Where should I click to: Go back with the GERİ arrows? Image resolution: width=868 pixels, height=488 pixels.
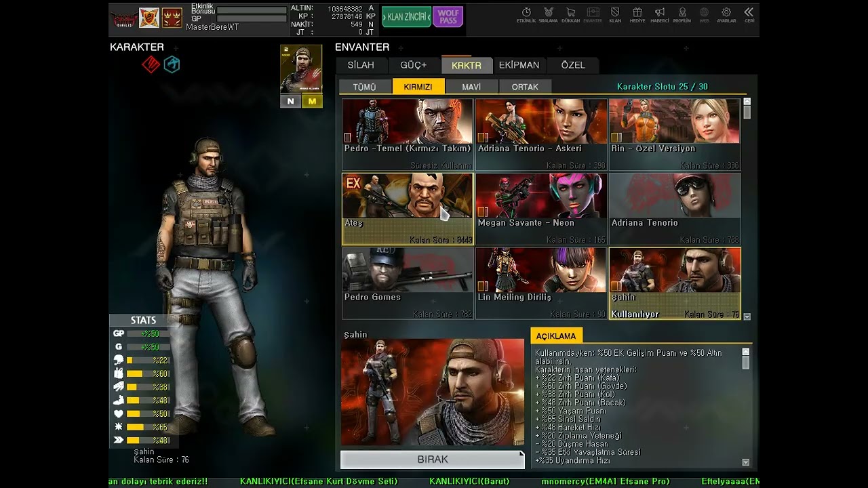(x=749, y=15)
